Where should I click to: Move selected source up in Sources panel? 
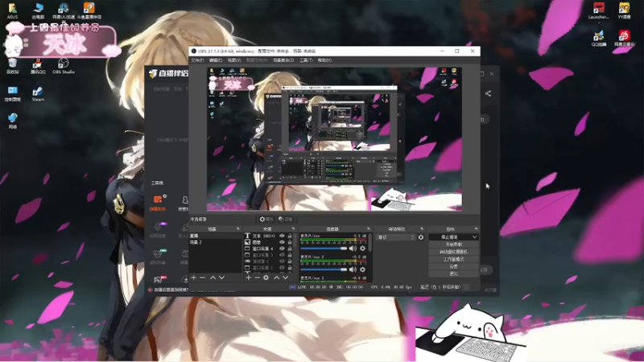[276, 278]
